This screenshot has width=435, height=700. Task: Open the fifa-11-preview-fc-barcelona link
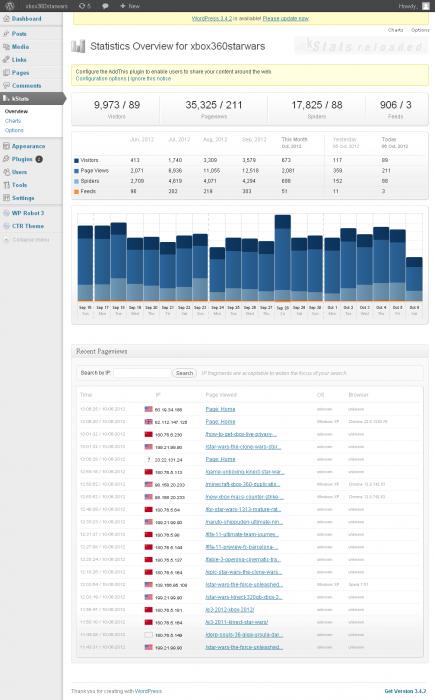point(242,546)
